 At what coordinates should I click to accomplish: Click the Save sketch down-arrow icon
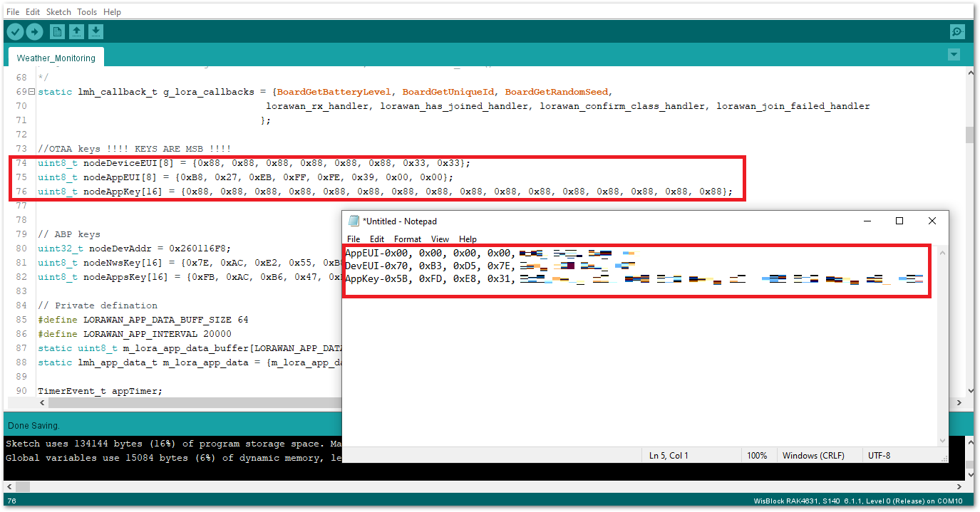pos(96,32)
